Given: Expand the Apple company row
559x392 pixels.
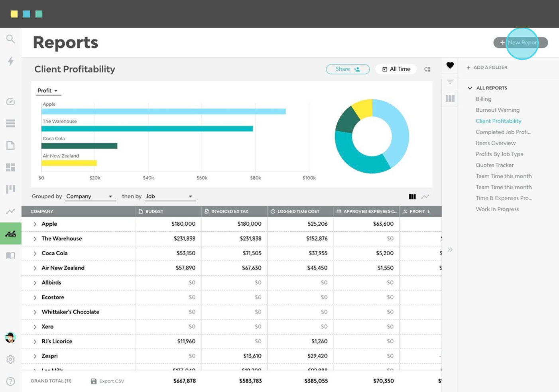Looking at the screenshot, I should 35,224.
